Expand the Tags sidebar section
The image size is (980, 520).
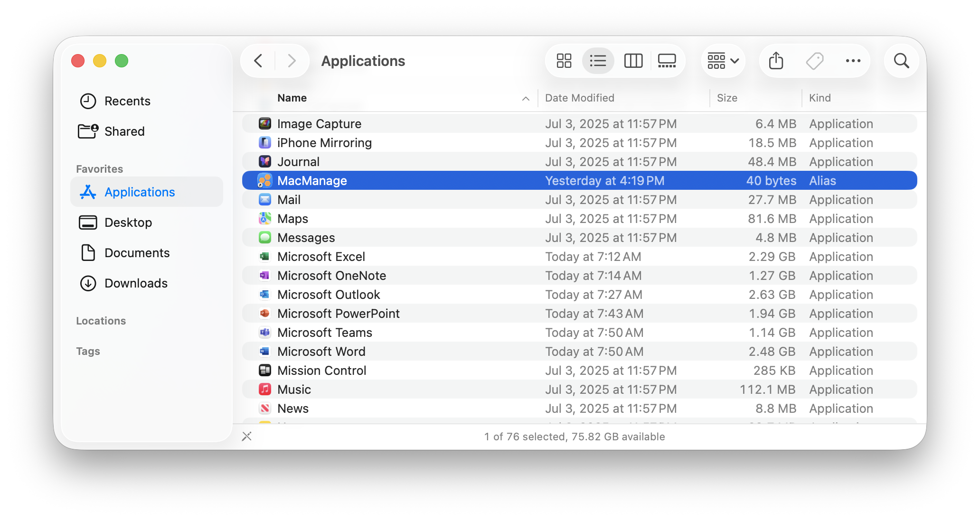(x=88, y=351)
